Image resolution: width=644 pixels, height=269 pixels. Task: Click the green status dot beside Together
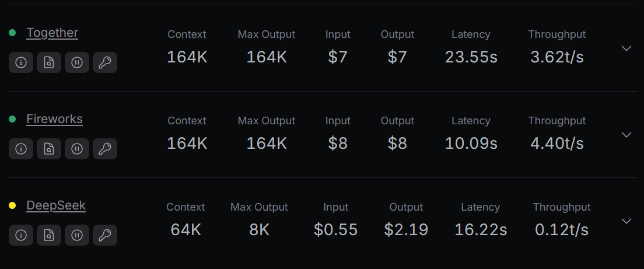tap(12, 33)
